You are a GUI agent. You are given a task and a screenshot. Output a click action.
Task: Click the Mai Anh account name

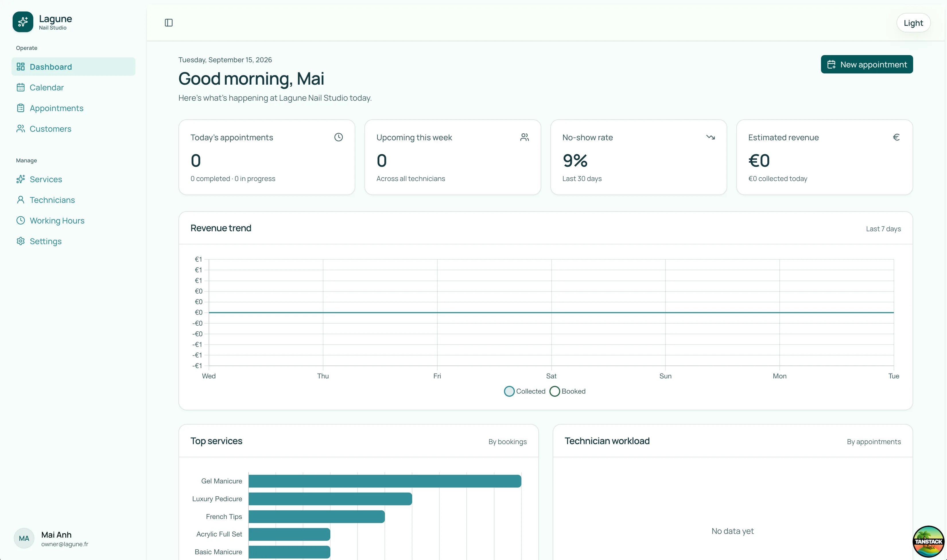point(56,535)
